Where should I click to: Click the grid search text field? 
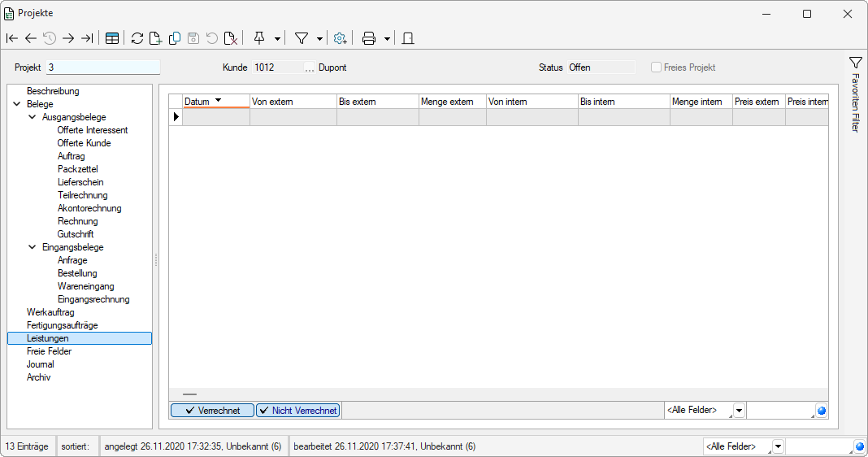tap(780, 411)
